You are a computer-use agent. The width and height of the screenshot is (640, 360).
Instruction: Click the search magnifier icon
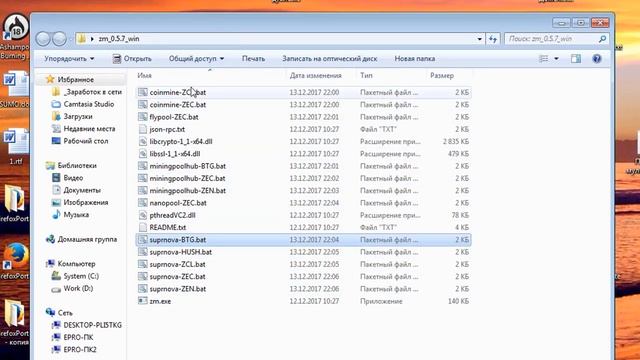[x=602, y=39]
